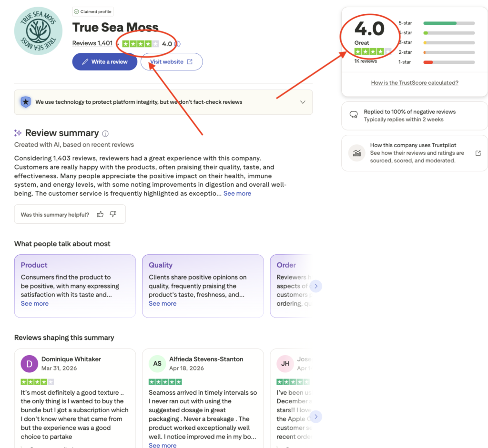Click the Claimed profile badge
Screen dimensions: 488x448
click(93, 11)
